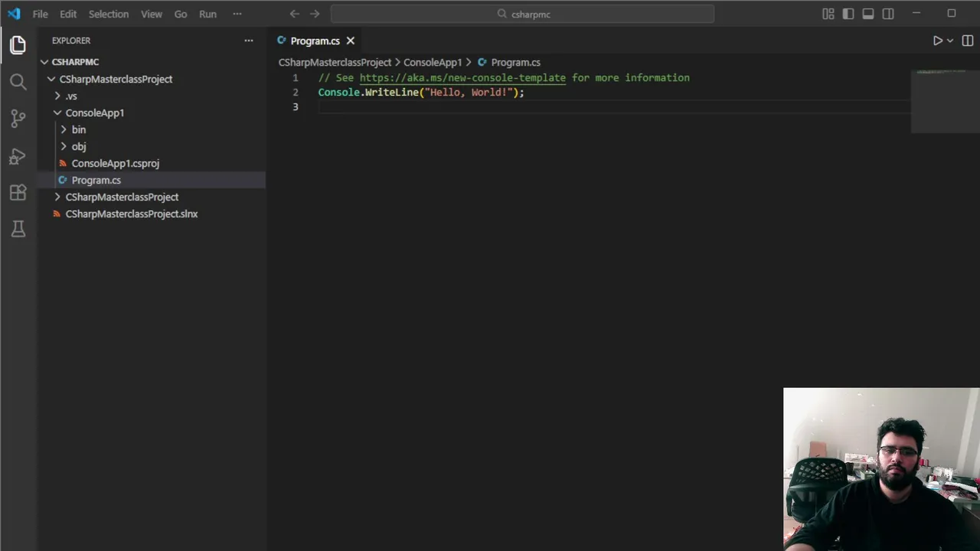Expand the obj folder

(x=64, y=146)
